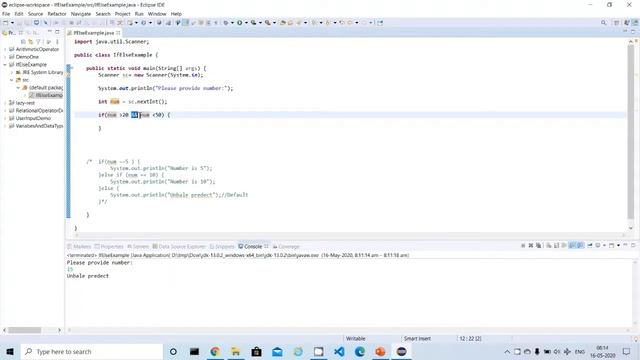Open the Open Console dropdown arrow
640x360 pixels.
click(x=618, y=246)
